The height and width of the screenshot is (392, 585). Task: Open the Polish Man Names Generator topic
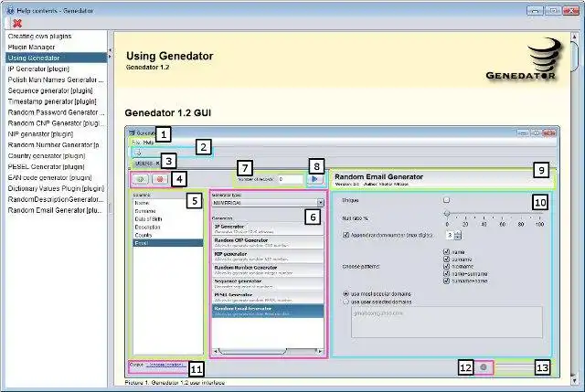coord(56,79)
